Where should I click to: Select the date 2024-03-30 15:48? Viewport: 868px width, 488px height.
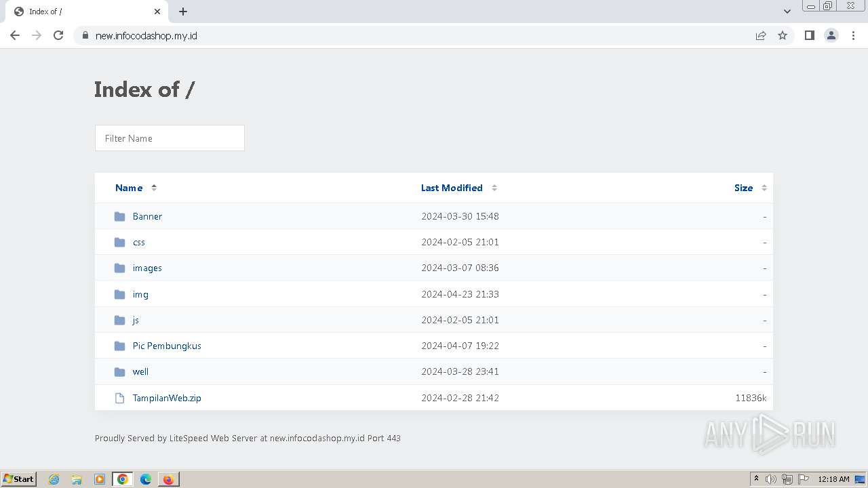click(460, 216)
